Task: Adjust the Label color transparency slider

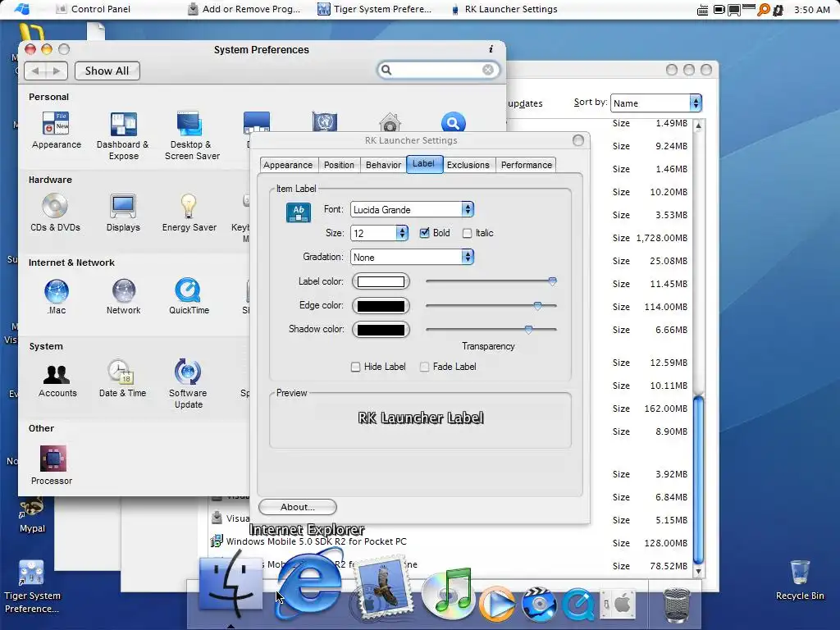Action: point(552,281)
